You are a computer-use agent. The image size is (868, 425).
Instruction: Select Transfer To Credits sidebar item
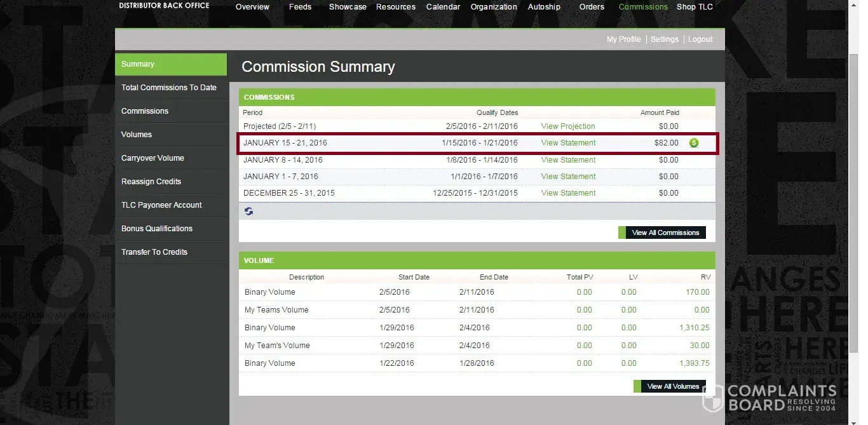click(x=154, y=252)
